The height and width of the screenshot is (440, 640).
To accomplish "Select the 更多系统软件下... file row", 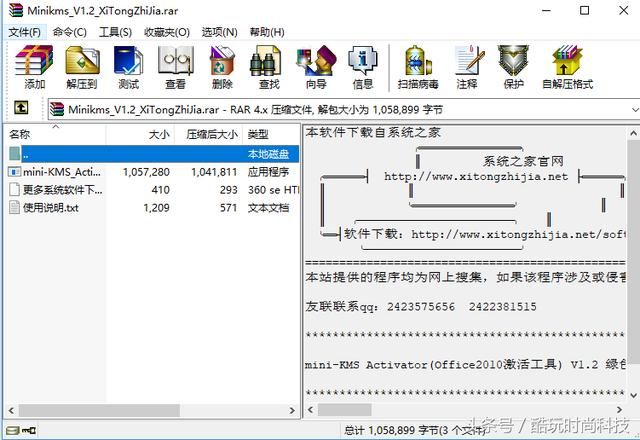I will click(153, 190).
